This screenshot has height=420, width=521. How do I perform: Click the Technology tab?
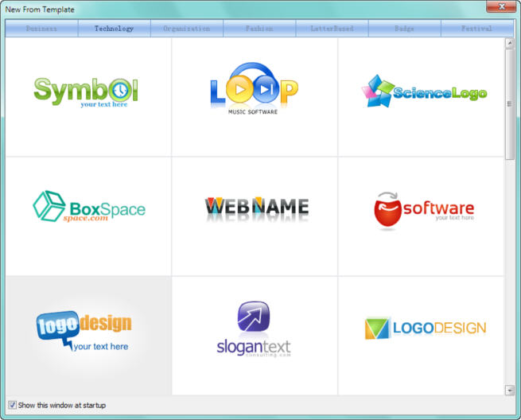(114, 29)
